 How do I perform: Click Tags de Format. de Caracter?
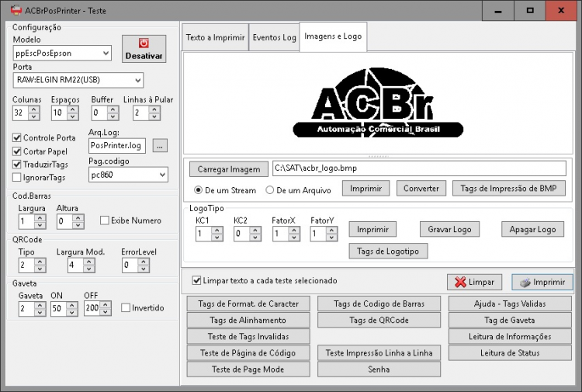(x=248, y=304)
